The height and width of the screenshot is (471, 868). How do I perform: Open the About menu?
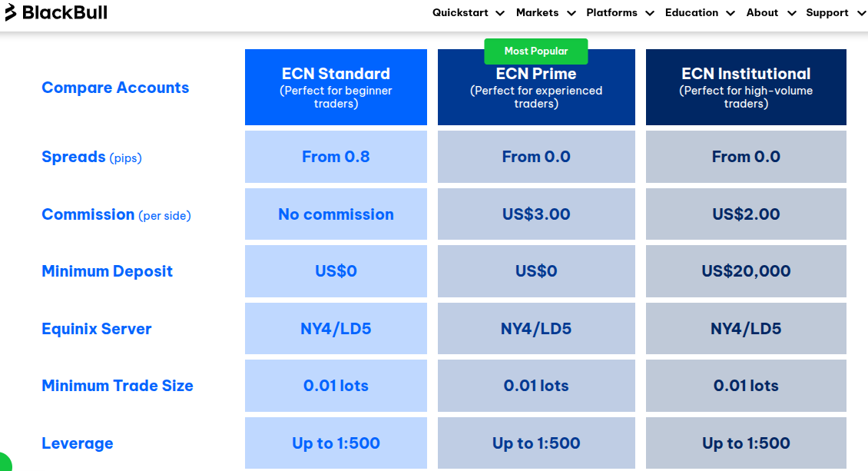click(770, 13)
